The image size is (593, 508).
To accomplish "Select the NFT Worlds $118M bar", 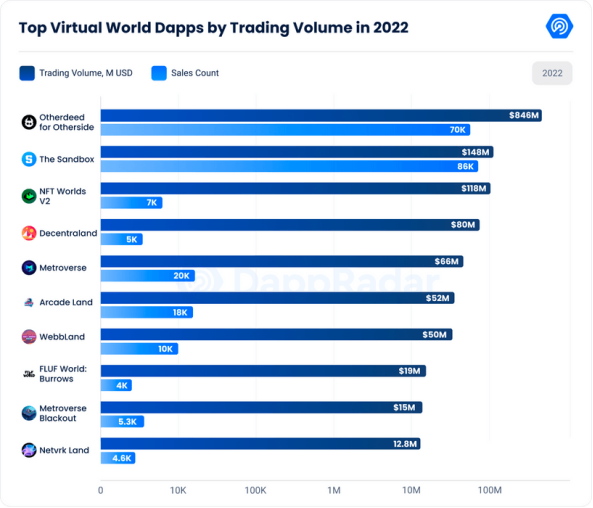I will tap(295, 188).
